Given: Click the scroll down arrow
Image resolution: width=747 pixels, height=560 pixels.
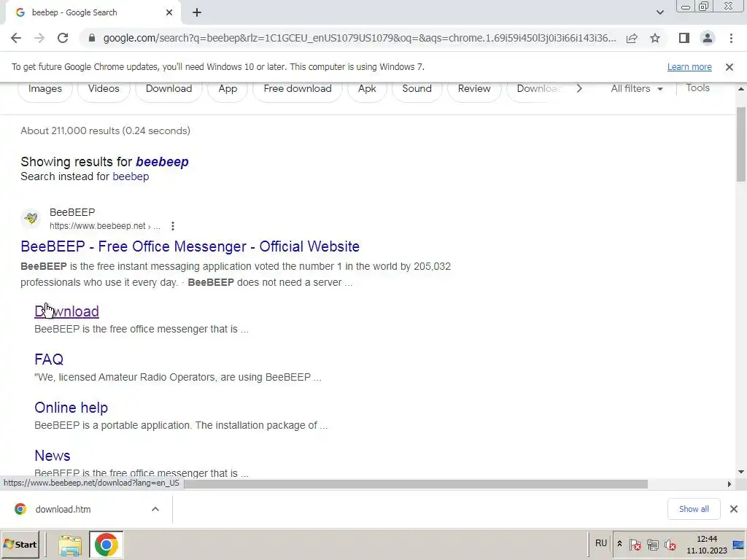Looking at the screenshot, I should pyautogui.click(x=741, y=472).
